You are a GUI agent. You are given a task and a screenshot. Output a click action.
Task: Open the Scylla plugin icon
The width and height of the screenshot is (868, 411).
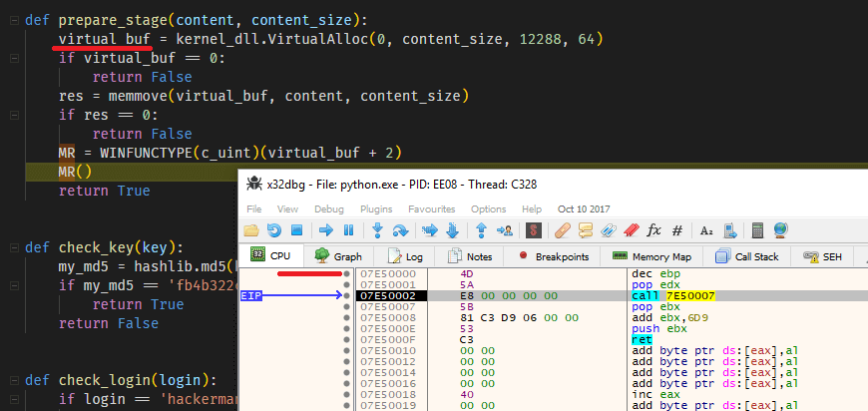click(534, 230)
